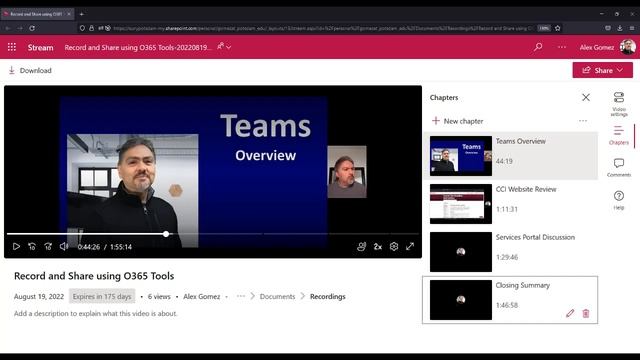Screen dimensions: 640x360
Task: Click the Expires in 175 days badge
Action: pos(102,296)
